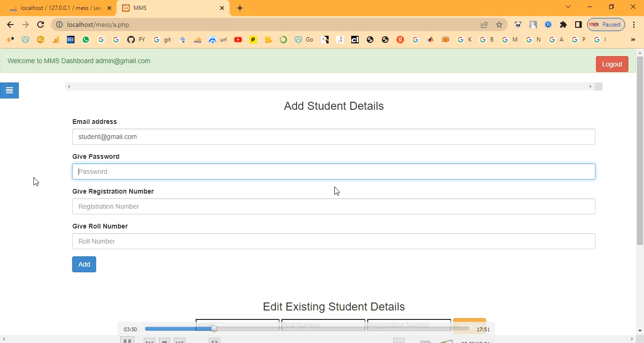
Task: Open the WhatsApp bookmark
Action: (85, 40)
